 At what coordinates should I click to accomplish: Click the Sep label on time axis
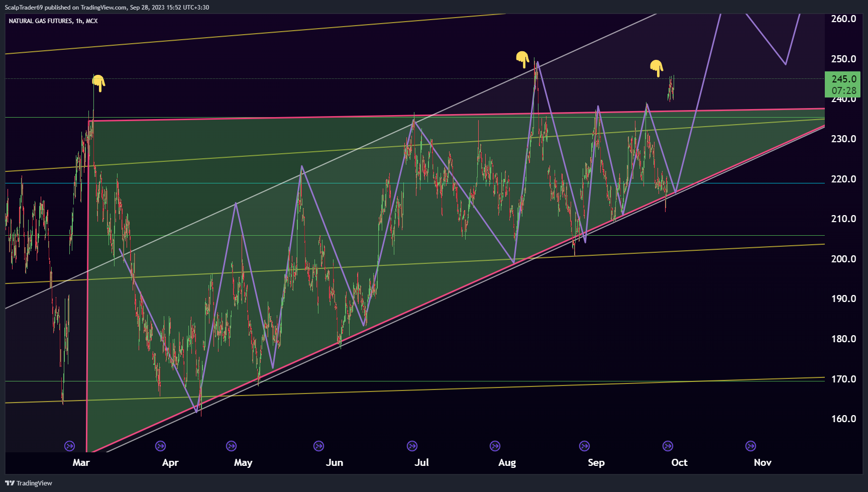pyautogui.click(x=596, y=462)
